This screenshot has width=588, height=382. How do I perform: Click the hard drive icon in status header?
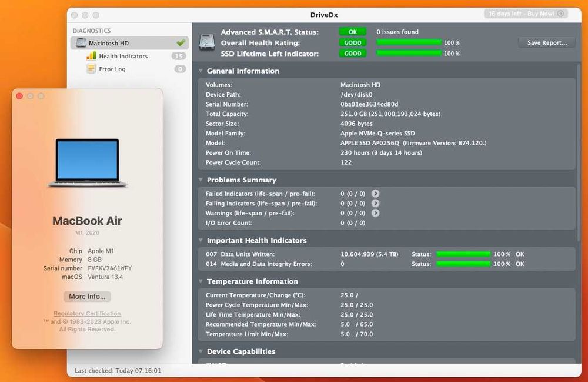206,42
